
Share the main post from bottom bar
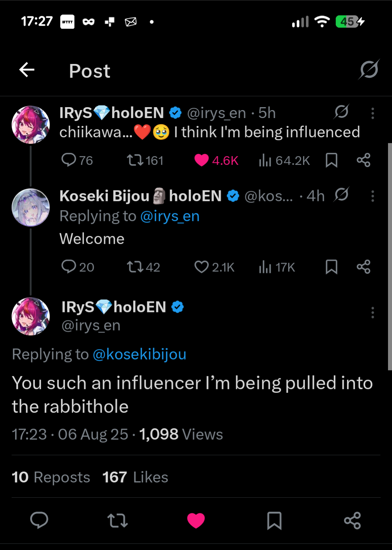tap(352, 520)
